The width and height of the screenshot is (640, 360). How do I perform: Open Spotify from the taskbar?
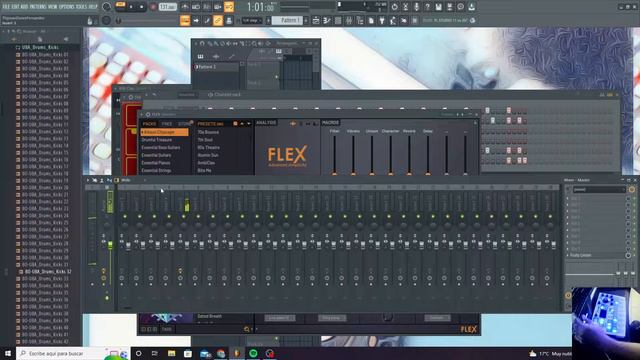tap(253, 353)
